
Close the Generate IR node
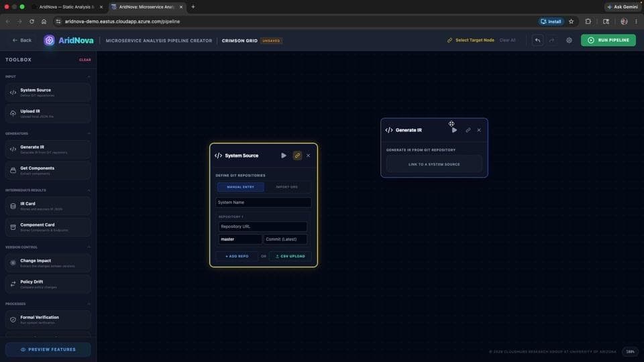point(479,130)
